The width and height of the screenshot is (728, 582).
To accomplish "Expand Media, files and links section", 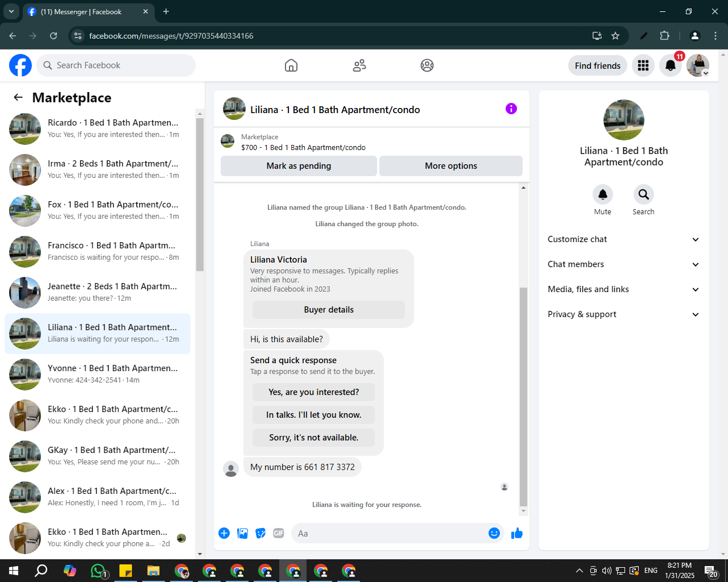I will (624, 289).
